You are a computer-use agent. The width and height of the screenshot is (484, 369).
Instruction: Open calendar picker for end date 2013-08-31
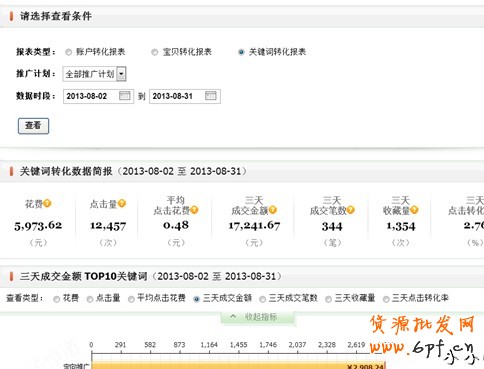(211, 96)
